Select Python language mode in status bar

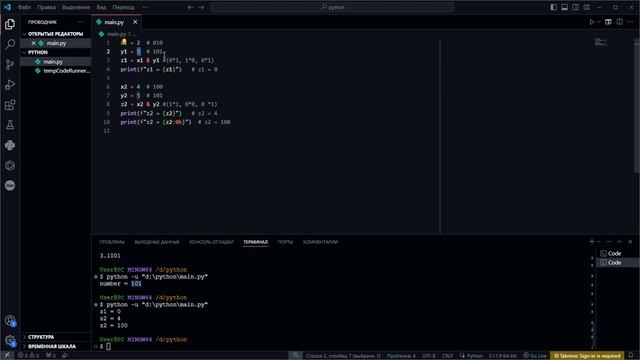[x=475, y=356]
